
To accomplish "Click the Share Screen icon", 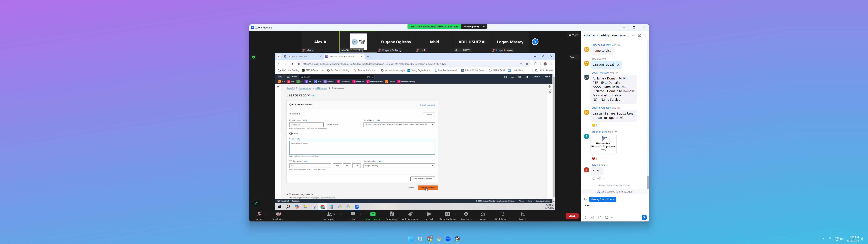I will pos(373,214).
